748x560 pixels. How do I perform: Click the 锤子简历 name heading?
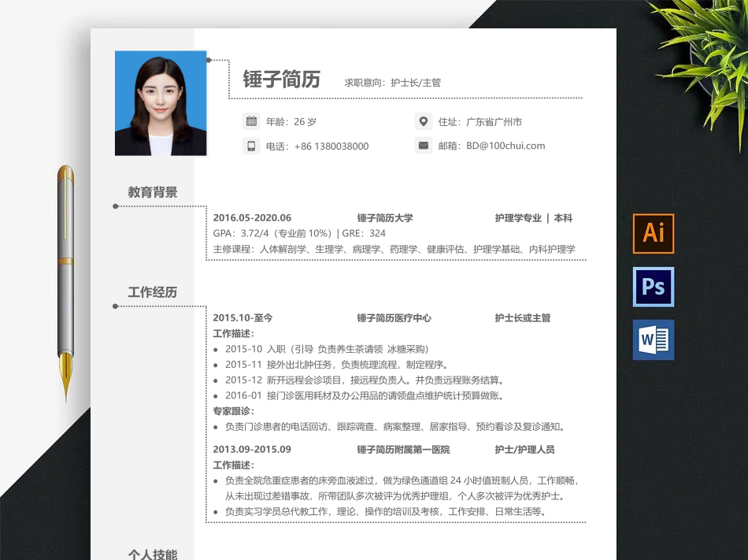click(x=281, y=80)
